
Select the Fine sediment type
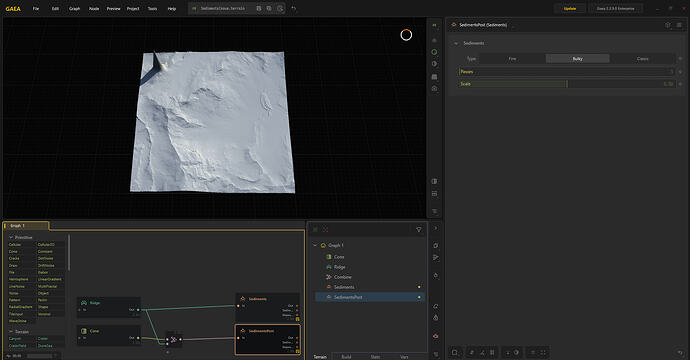512,59
